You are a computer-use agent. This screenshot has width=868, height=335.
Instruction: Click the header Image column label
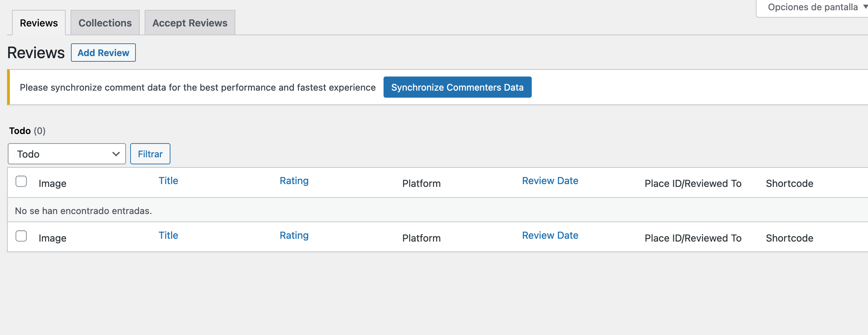pyautogui.click(x=53, y=183)
